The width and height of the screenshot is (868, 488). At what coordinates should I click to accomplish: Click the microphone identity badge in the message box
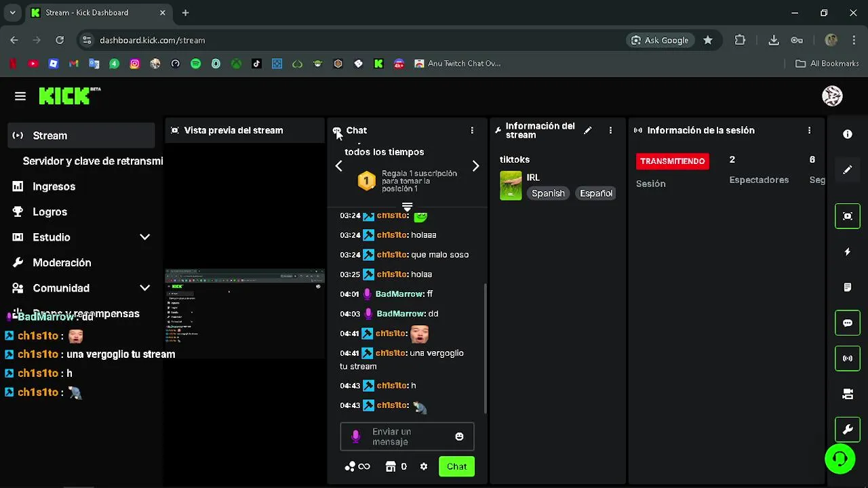(x=355, y=436)
